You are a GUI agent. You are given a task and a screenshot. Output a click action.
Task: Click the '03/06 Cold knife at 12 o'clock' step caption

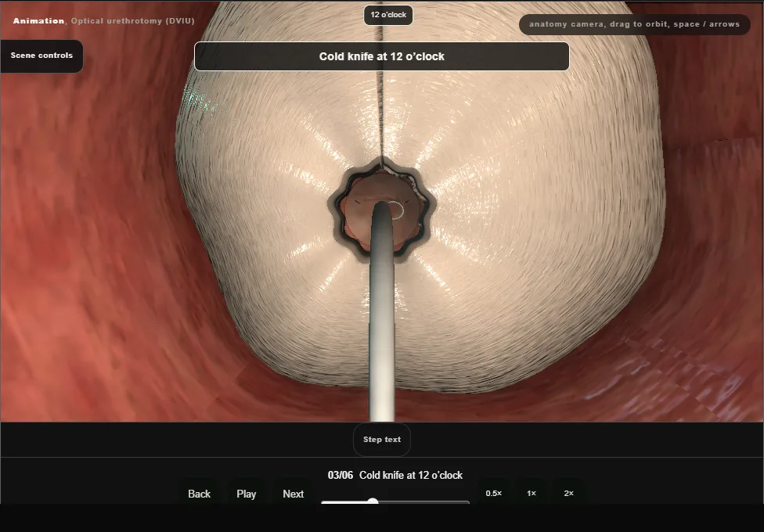(x=395, y=475)
